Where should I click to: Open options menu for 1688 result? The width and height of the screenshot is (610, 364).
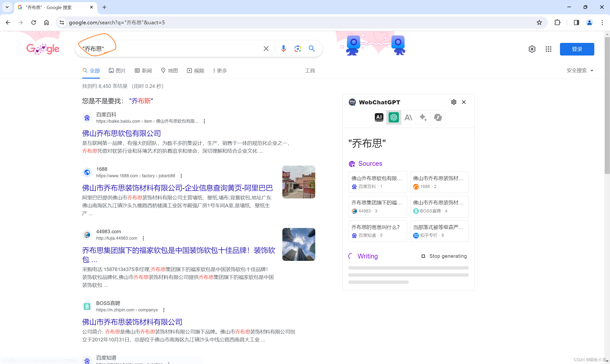point(181,176)
